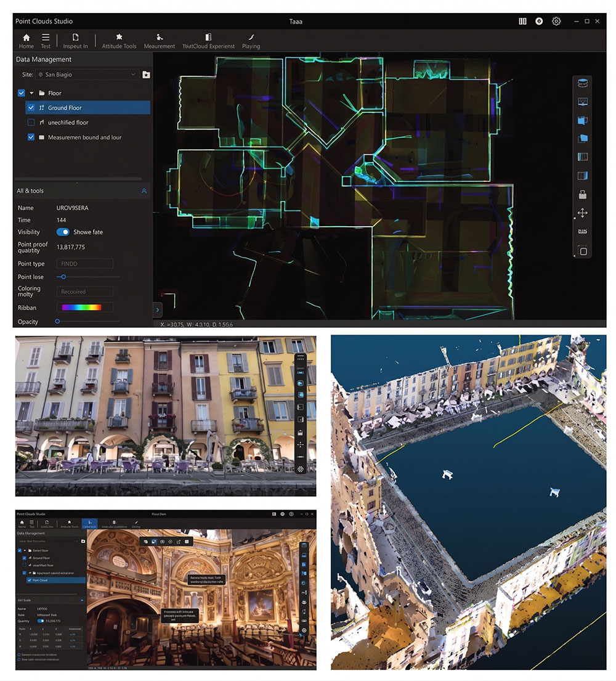Switch to the Meaurement tab
Image resolution: width=616 pixels, height=681 pixels.
[160, 41]
